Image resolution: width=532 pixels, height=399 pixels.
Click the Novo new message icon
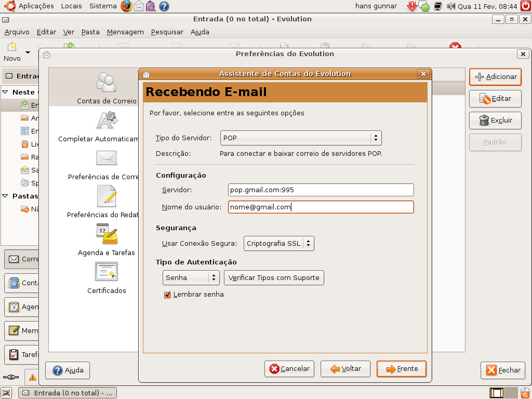click(12, 47)
